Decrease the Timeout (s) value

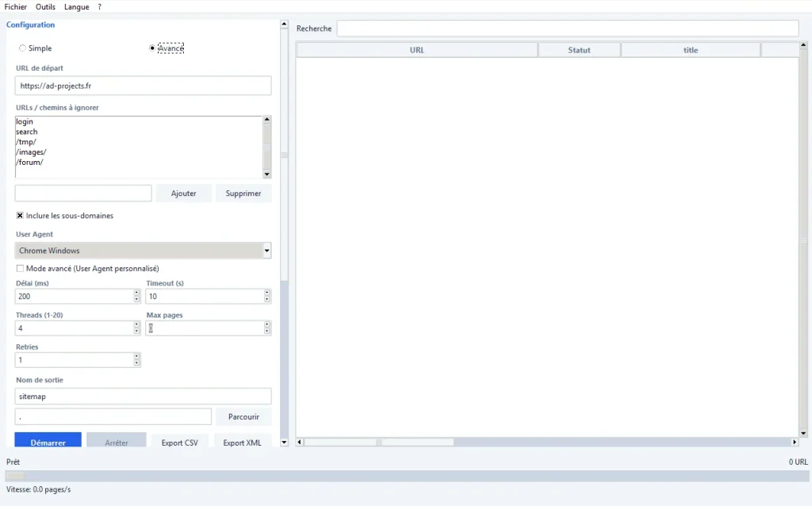pos(267,299)
